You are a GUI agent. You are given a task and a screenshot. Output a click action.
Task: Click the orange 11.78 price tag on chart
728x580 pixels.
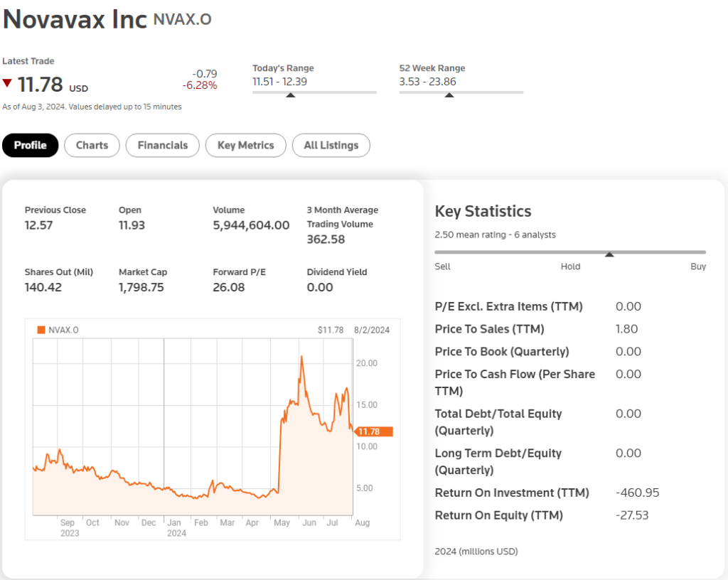(374, 431)
